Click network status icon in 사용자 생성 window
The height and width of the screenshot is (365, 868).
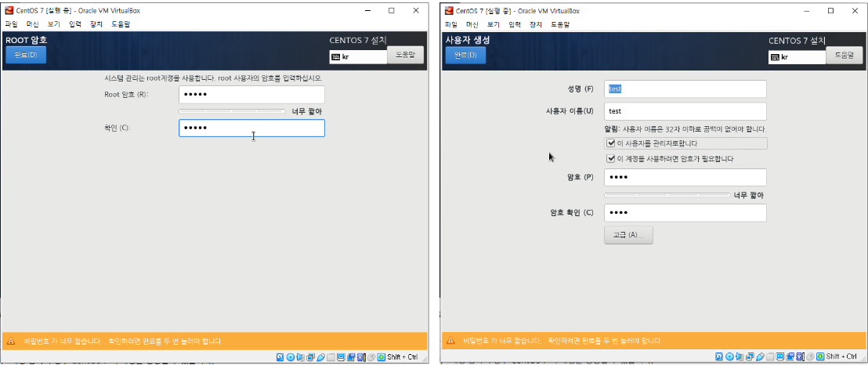click(x=750, y=357)
